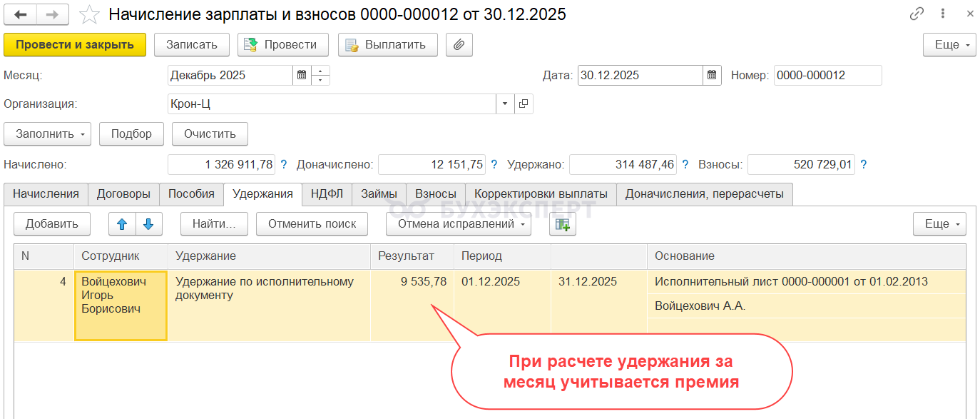
Task: Click the Месяц field Декабрь 2025
Action: [230, 75]
